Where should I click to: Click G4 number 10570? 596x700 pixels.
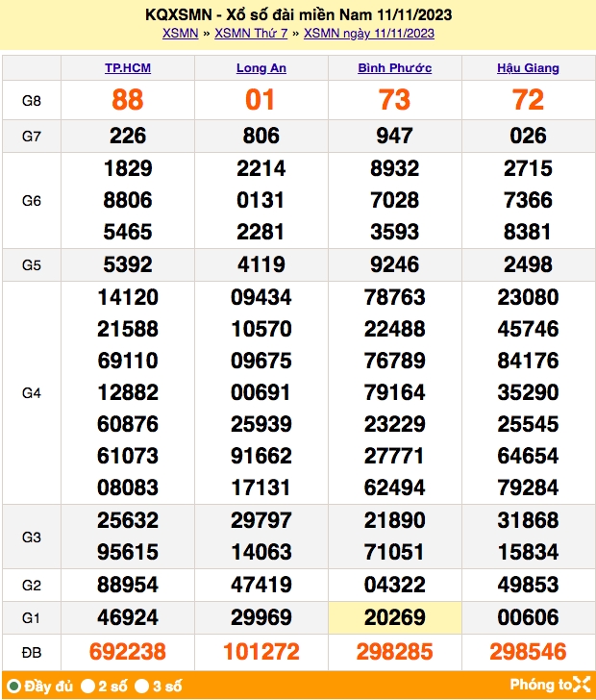point(261,329)
